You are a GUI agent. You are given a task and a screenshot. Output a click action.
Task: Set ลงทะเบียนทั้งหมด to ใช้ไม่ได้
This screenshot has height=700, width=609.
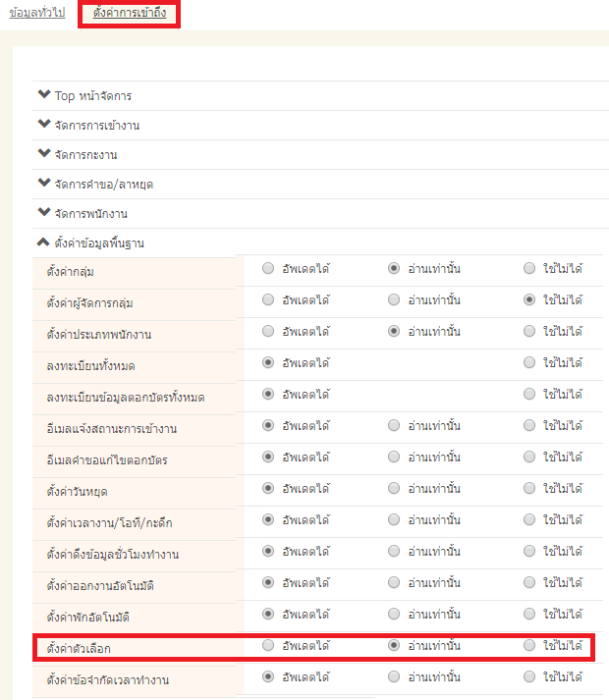point(529,362)
